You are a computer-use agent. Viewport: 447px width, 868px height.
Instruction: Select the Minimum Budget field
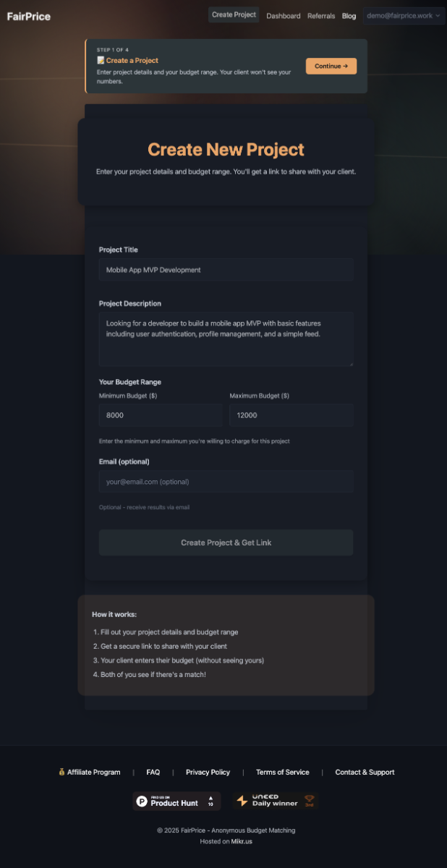(x=160, y=415)
